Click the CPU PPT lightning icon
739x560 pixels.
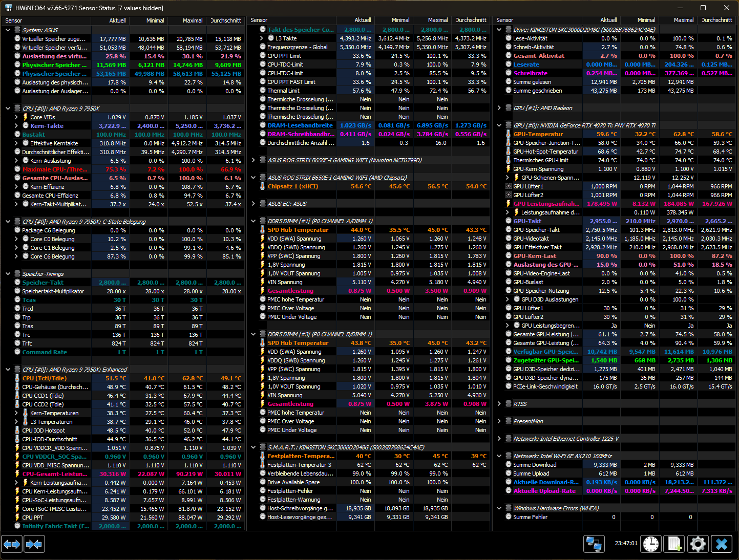coord(17,518)
